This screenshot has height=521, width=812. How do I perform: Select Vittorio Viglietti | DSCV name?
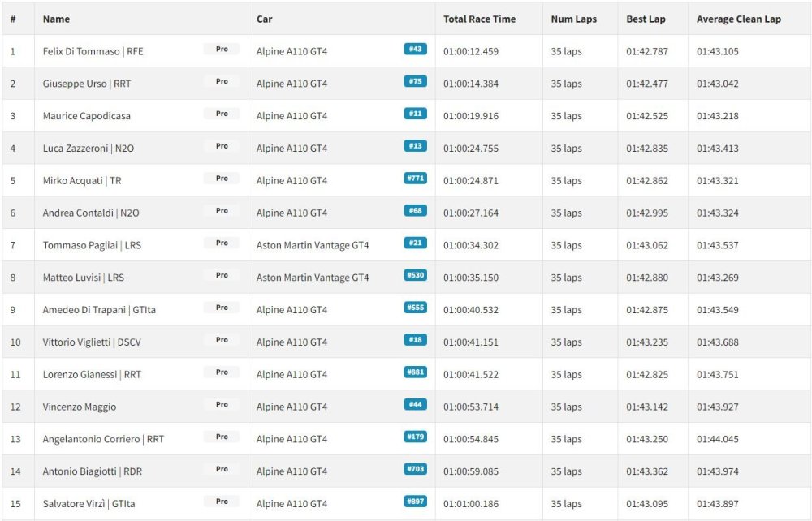[92, 342]
